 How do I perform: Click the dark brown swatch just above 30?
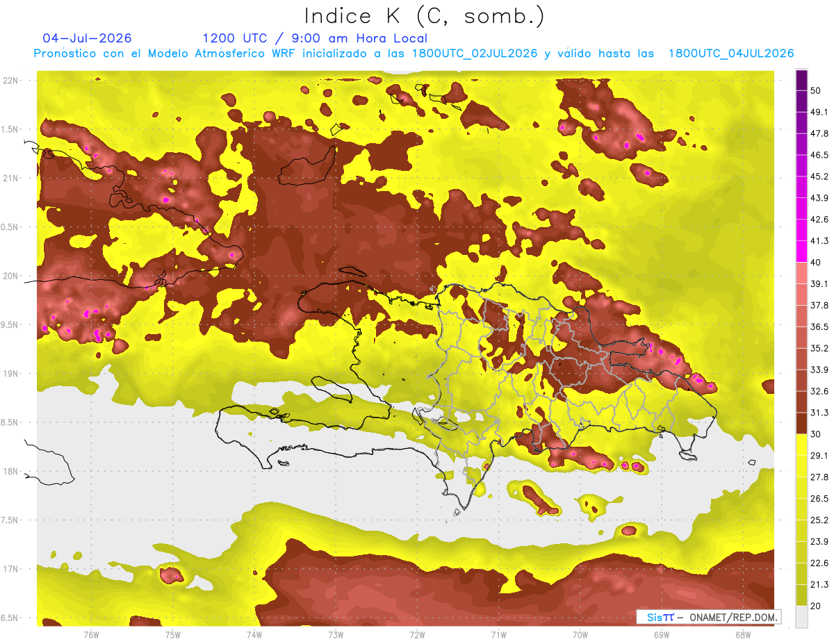[801, 424]
